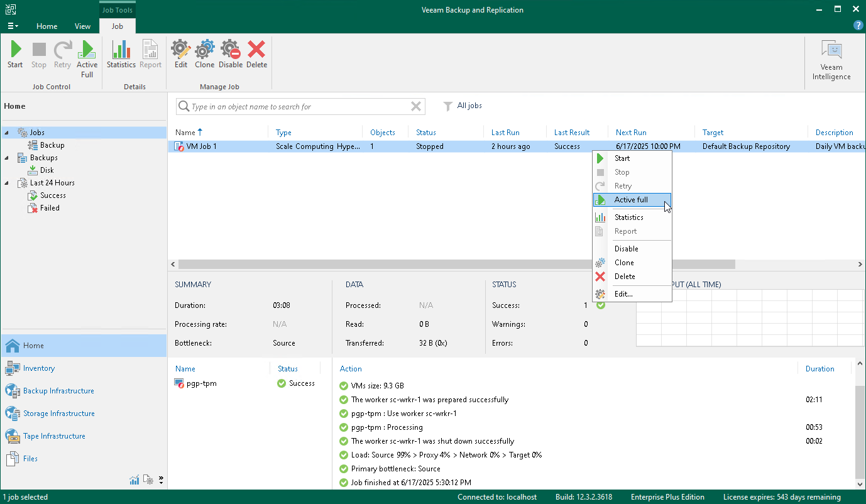Screen dimensions: 866x504
Task: Go to Storage Infrastructure view
Action: pyautogui.click(x=84, y=414)
